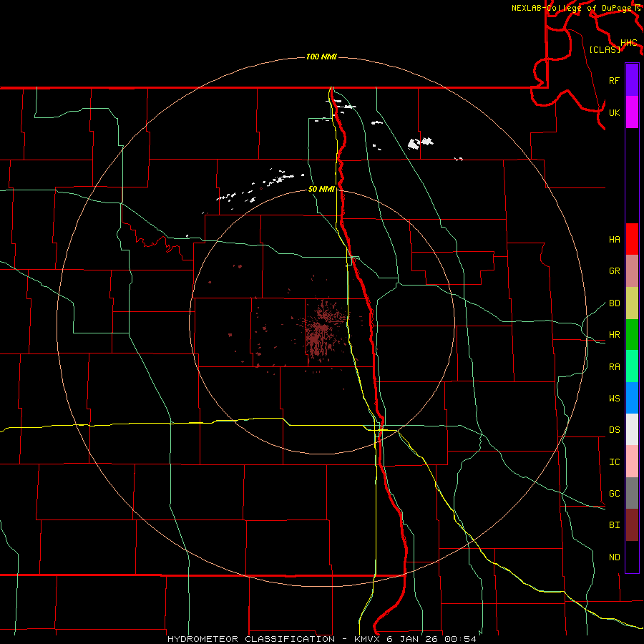Click the WS legend label
Viewport: 644px width, 644px height.
tap(614, 399)
